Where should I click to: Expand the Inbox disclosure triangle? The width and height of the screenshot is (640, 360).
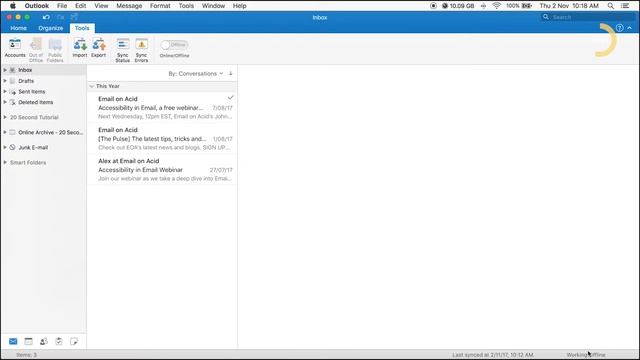click(5, 70)
